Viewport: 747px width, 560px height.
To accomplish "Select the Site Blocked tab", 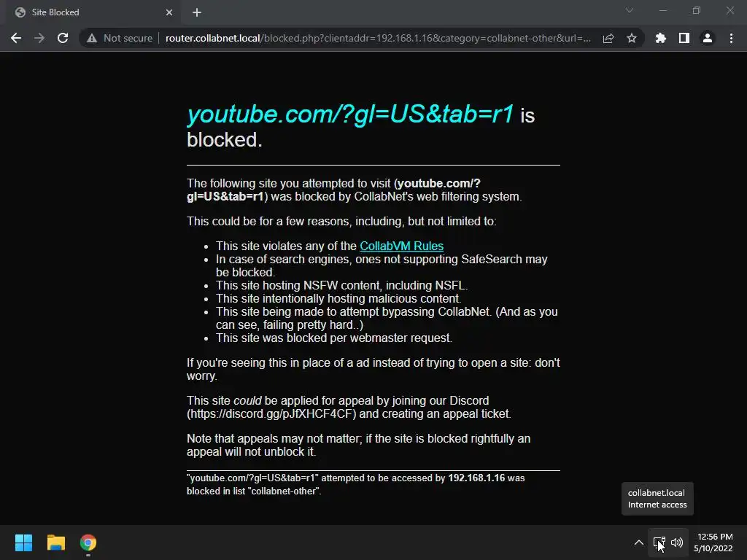I will tap(93, 12).
